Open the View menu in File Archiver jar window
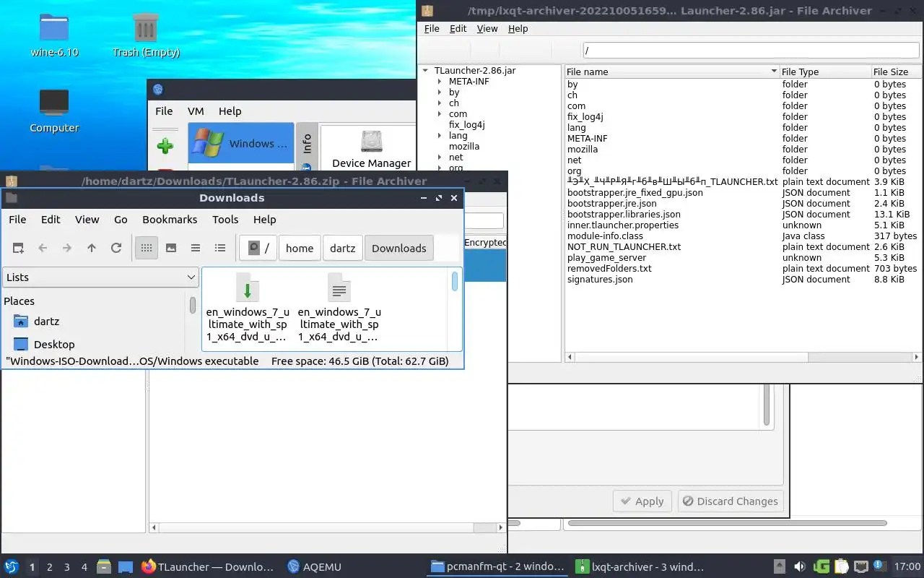924x578 pixels. [x=487, y=29]
